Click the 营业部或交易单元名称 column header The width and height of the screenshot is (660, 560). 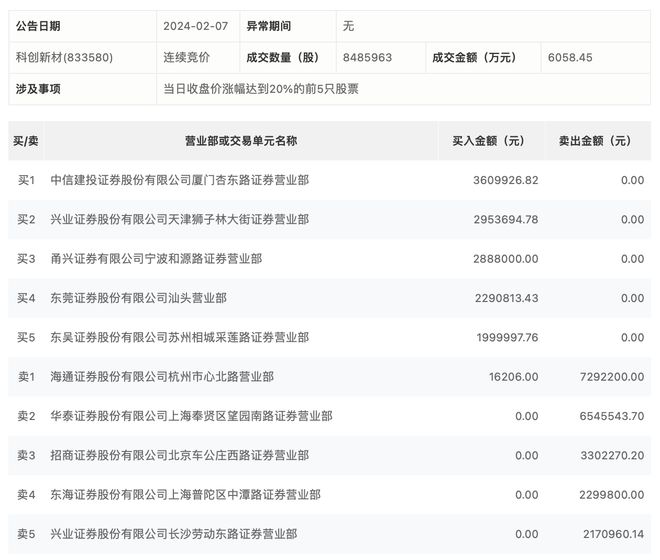coord(241,141)
